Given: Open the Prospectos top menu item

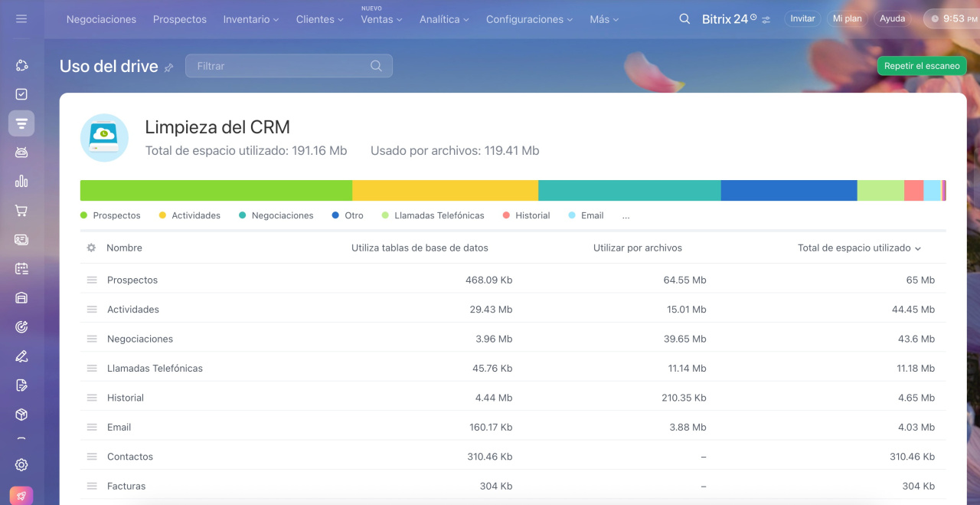Looking at the screenshot, I should coord(180,20).
